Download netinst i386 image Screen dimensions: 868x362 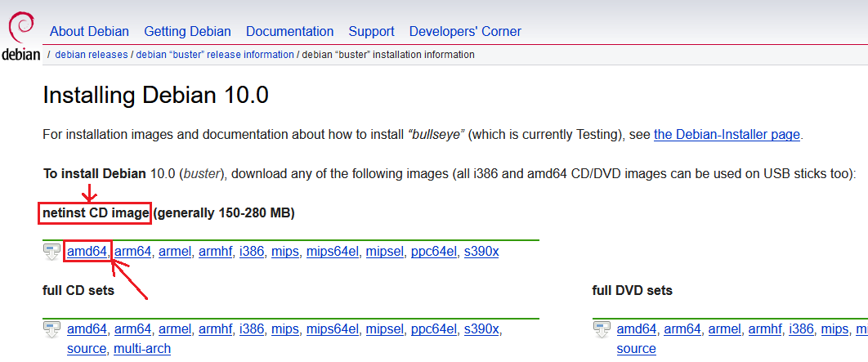coord(252,252)
